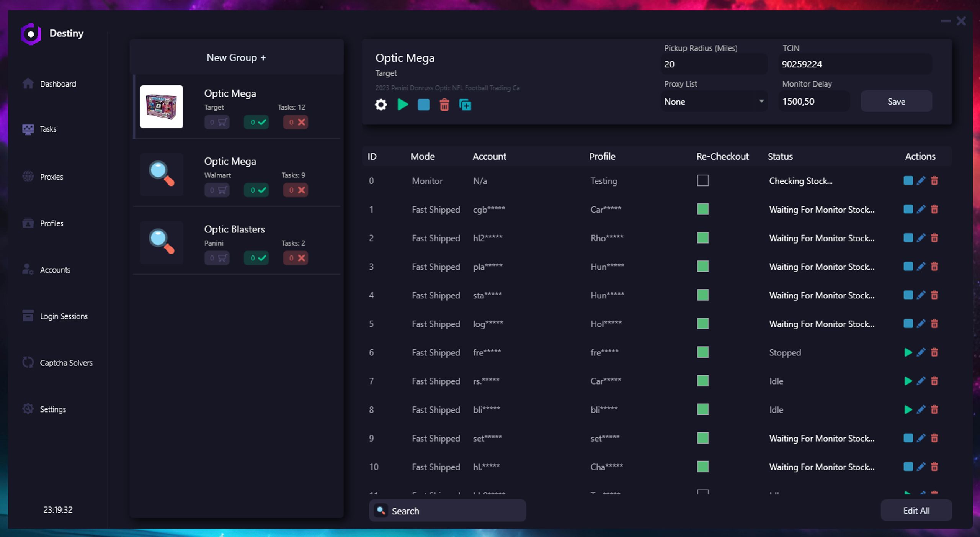Navigate to Proxies page
Viewport: 980px width, 537px height.
tap(42, 177)
